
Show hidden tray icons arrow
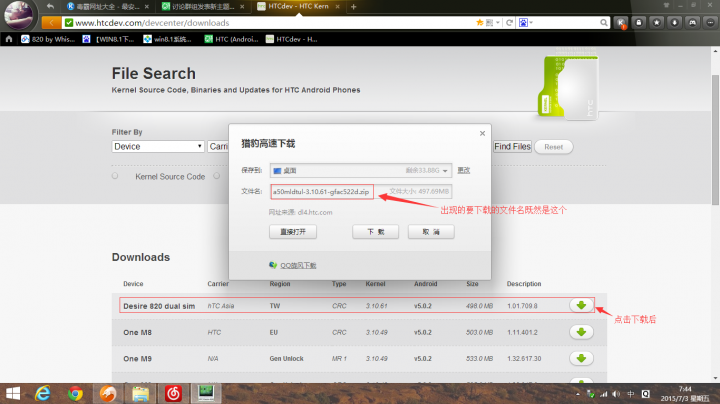[x=578, y=394]
